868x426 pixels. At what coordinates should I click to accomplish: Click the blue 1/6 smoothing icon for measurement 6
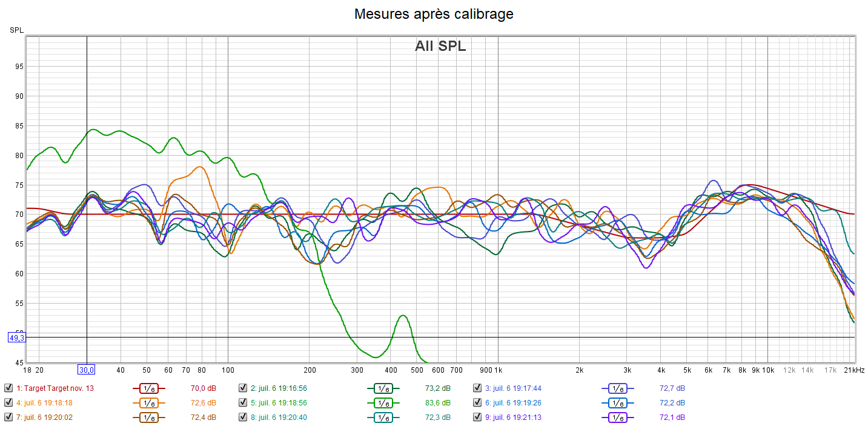pyautogui.click(x=617, y=403)
